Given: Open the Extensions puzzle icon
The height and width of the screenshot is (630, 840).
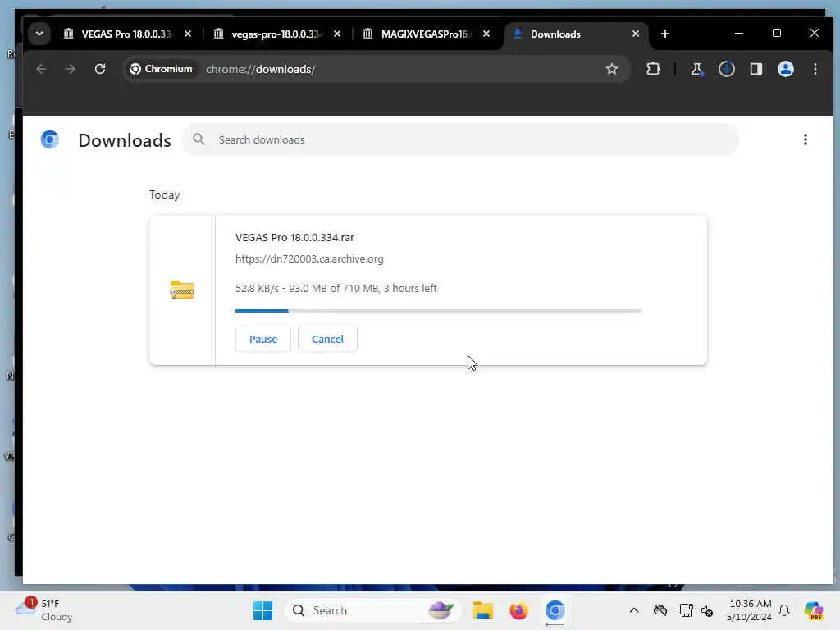Looking at the screenshot, I should pyautogui.click(x=653, y=69).
